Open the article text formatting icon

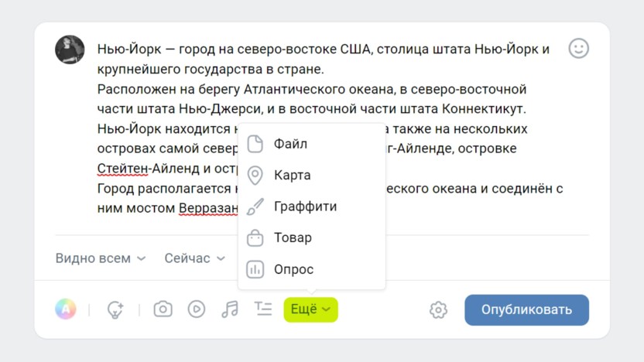click(263, 309)
